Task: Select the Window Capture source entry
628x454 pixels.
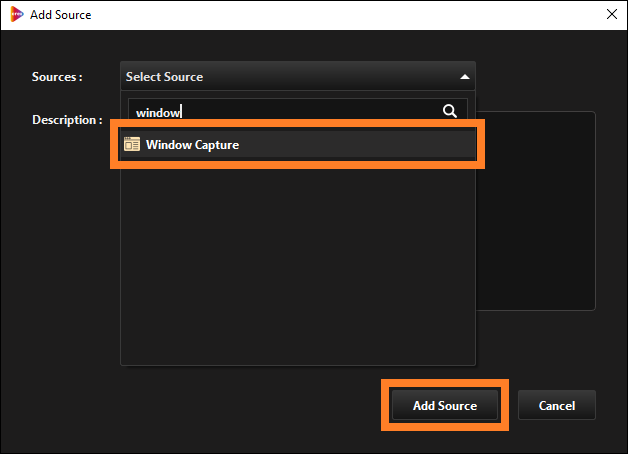Action: point(298,145)
